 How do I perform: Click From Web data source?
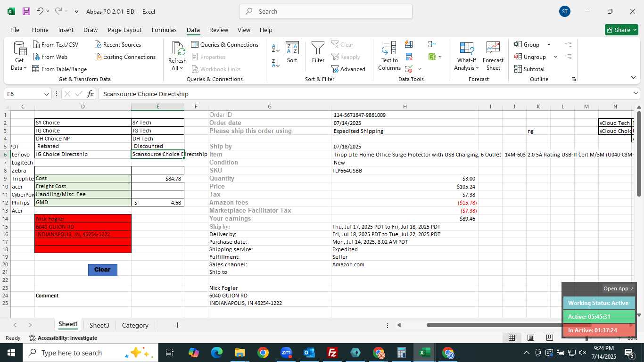click(x=50, y=57)
